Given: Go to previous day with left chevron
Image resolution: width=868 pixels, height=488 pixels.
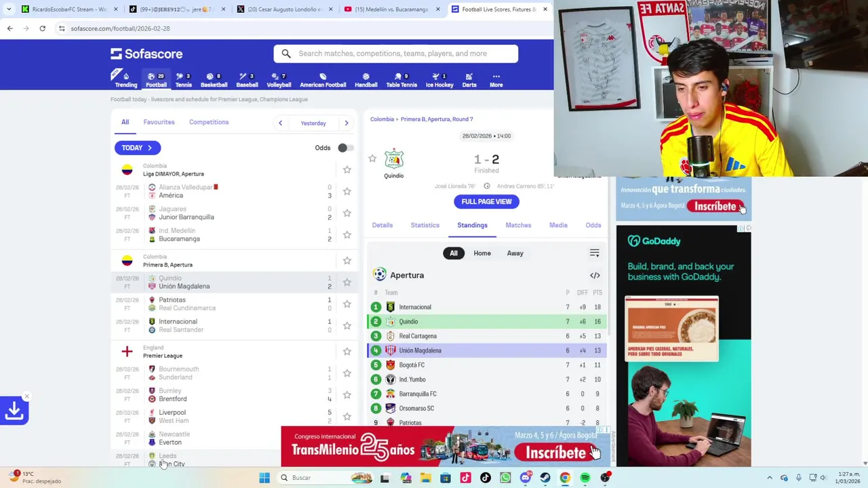Looking at the screenshot, I should (x=280, y=123).
